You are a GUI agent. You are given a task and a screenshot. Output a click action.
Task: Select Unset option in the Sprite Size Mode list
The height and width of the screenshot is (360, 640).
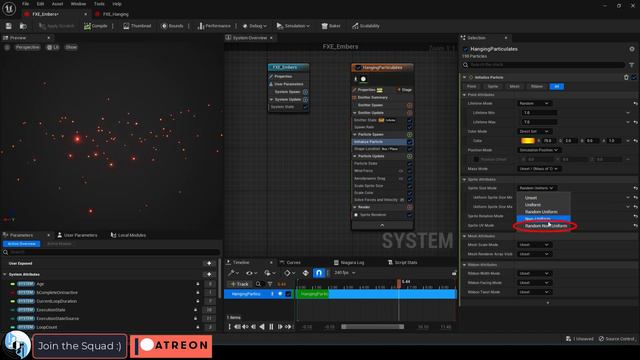click(531, 198)
